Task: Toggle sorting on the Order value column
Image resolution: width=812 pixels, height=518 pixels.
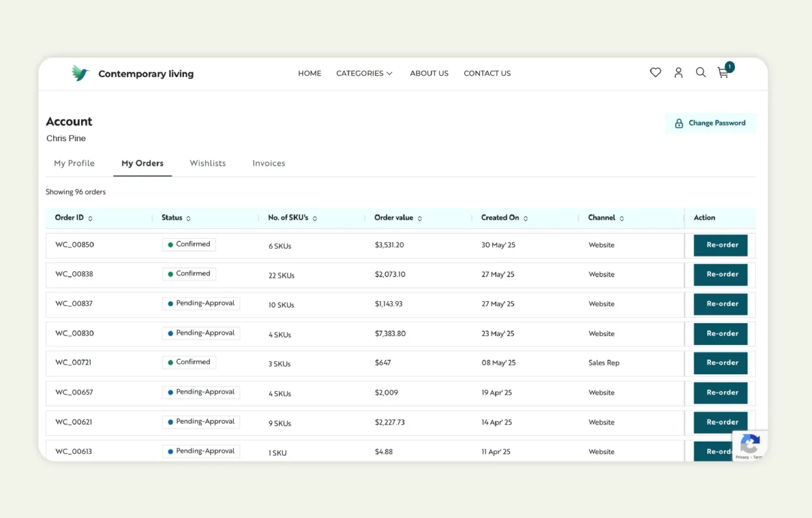Action: [x=422, y=218]
